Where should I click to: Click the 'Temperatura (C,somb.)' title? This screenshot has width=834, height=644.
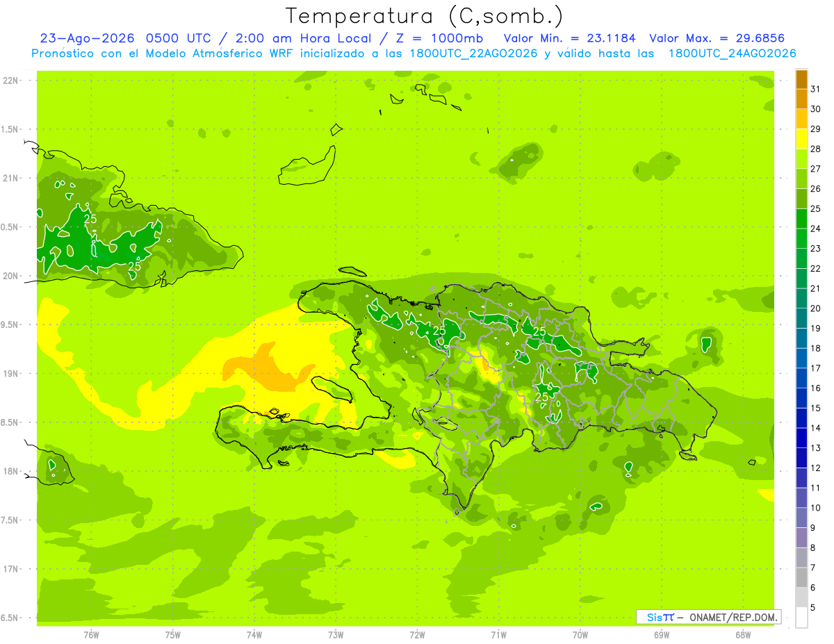tap(424, 16)
